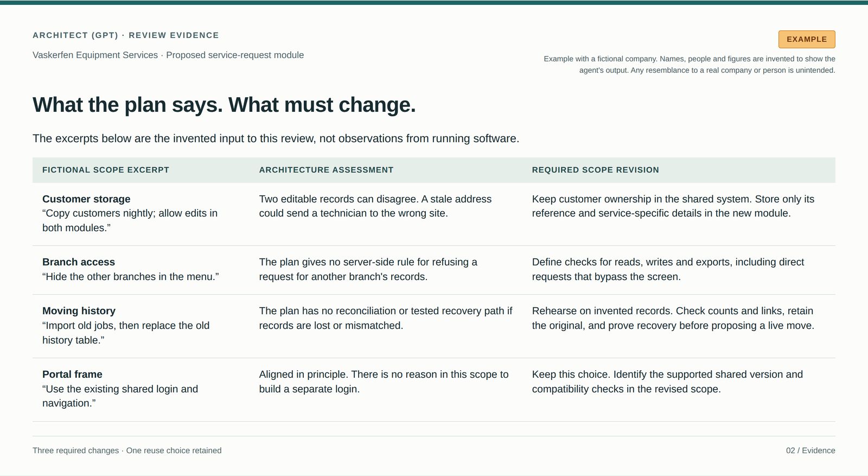The image size is (868, 476).
Task: Click the Required Scope Revision column header
Action: point(595,170)
